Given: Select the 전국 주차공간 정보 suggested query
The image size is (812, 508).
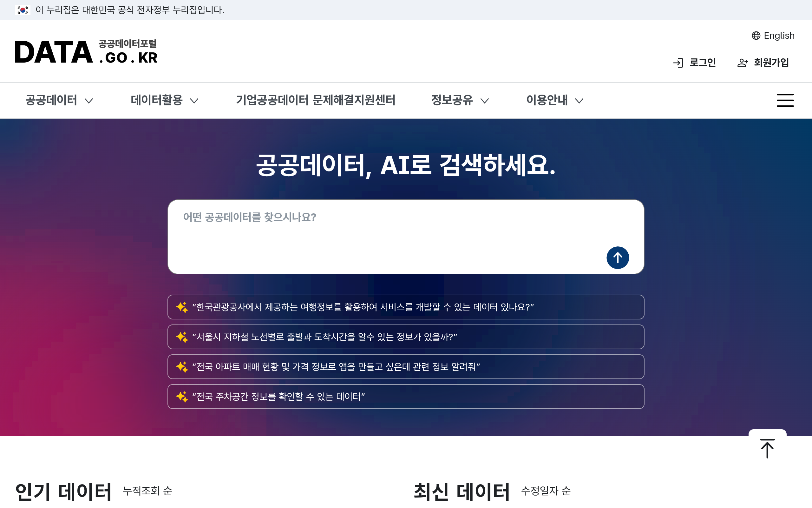Looking at the screenshot, I should 406,397.
